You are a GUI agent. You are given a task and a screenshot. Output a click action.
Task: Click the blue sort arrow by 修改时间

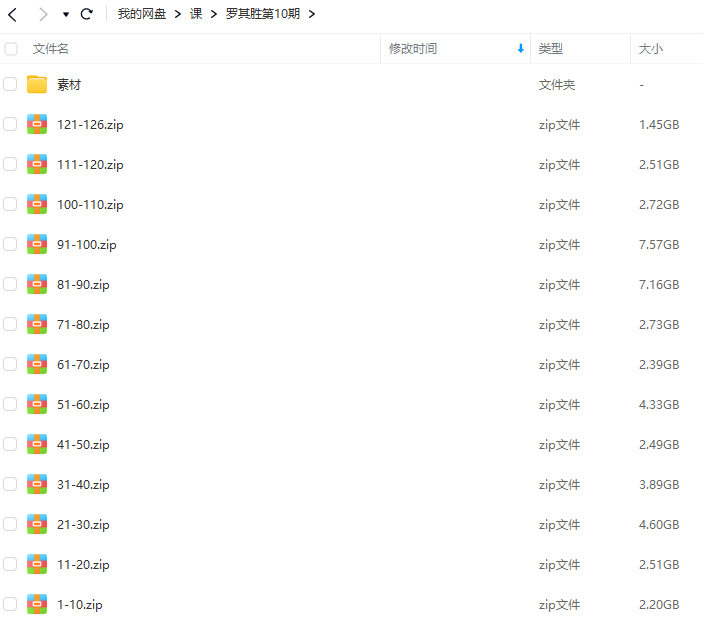coord(520,48)
